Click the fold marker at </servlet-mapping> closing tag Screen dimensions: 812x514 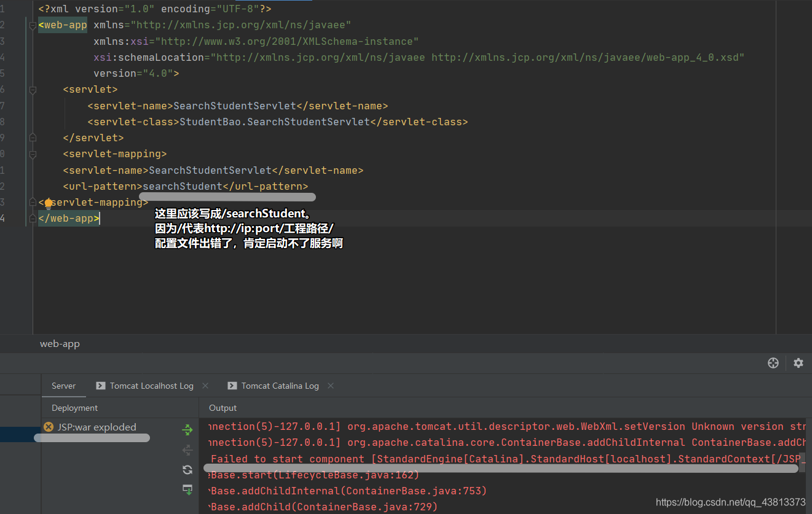pos(33,202)
